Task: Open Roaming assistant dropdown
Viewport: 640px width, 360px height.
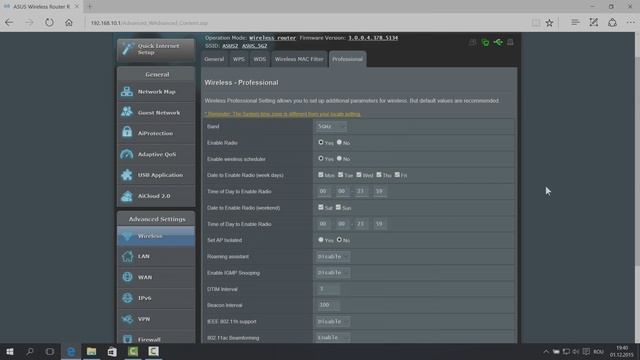Action: point(333,256)
